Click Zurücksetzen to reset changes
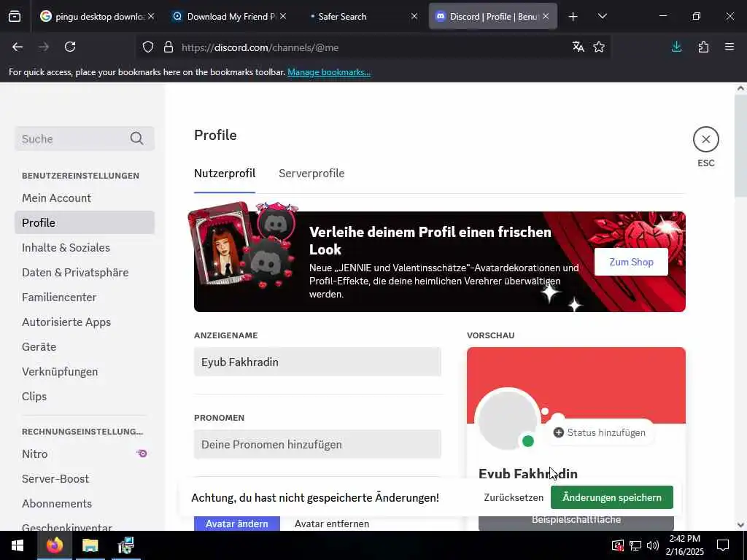 point(514,497)
